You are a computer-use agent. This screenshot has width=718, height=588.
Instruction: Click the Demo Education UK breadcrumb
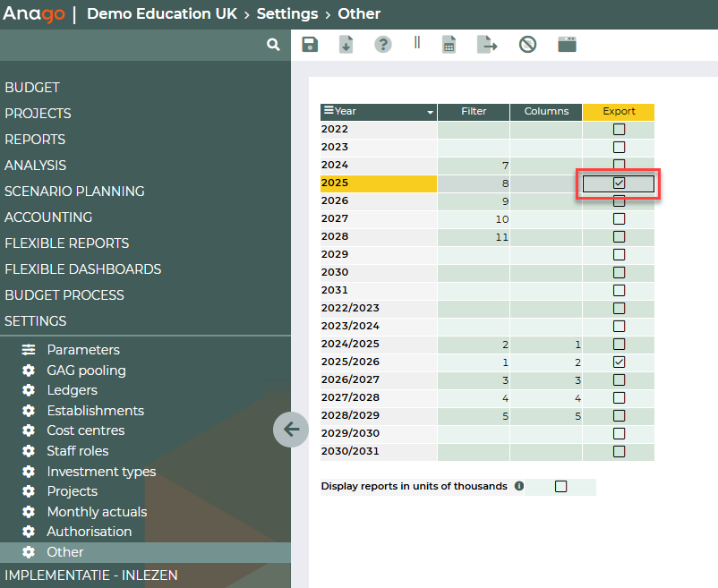click(x=162, y=14)
